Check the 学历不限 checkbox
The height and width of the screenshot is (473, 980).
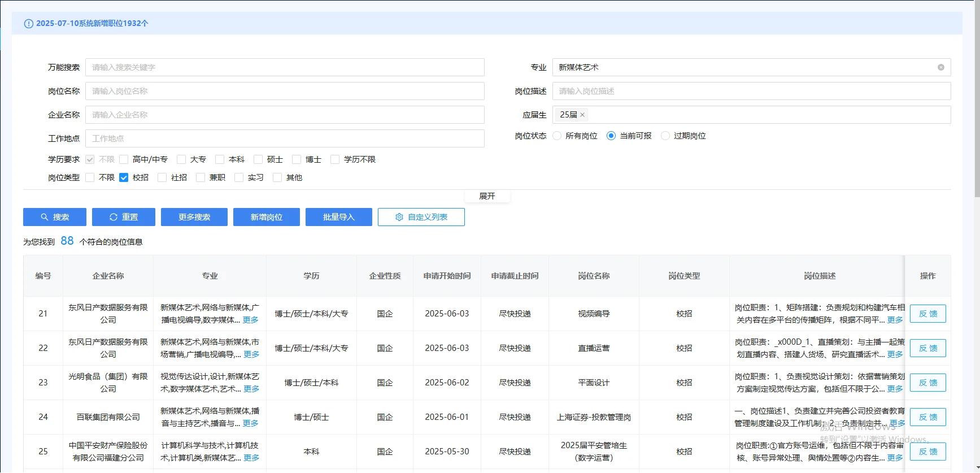click(335, 159)
